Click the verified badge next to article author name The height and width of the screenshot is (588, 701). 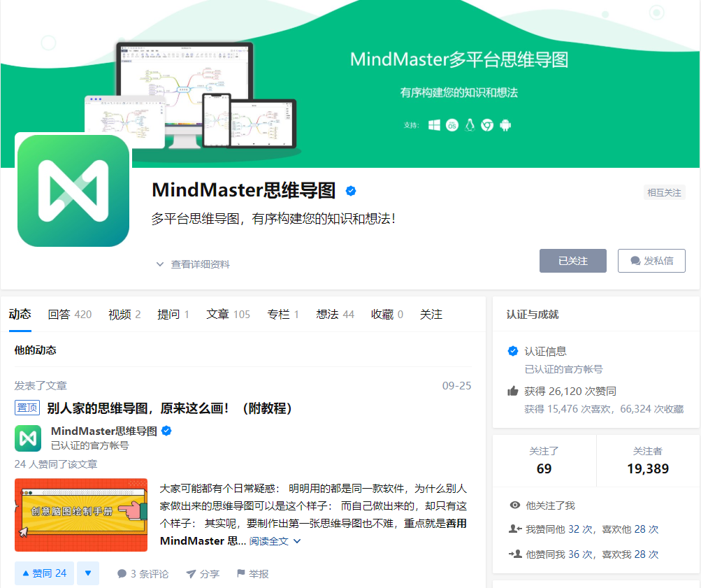click(x=166, y=431)
